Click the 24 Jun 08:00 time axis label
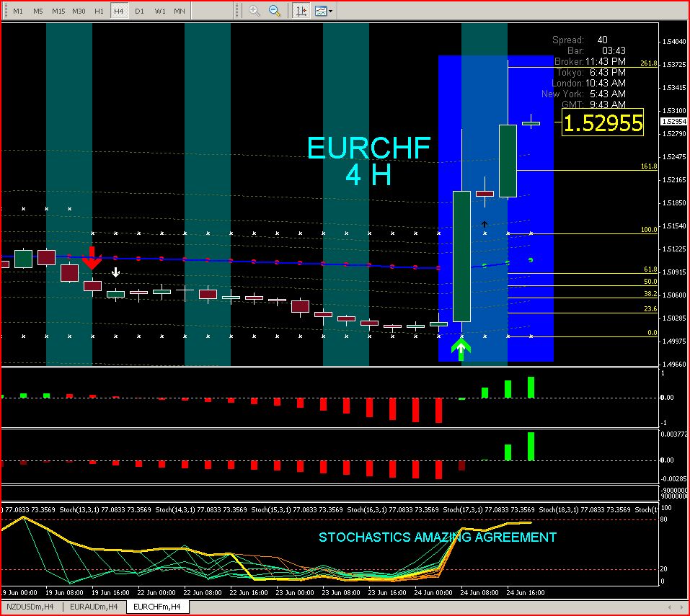Image resolution: width=690 pixels, height=616 pixels. tap(479, 592)
